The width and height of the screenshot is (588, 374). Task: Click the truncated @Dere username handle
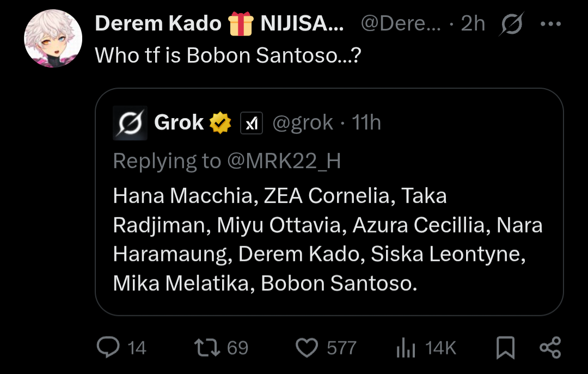pyautogui.click(x=400, y=23)
